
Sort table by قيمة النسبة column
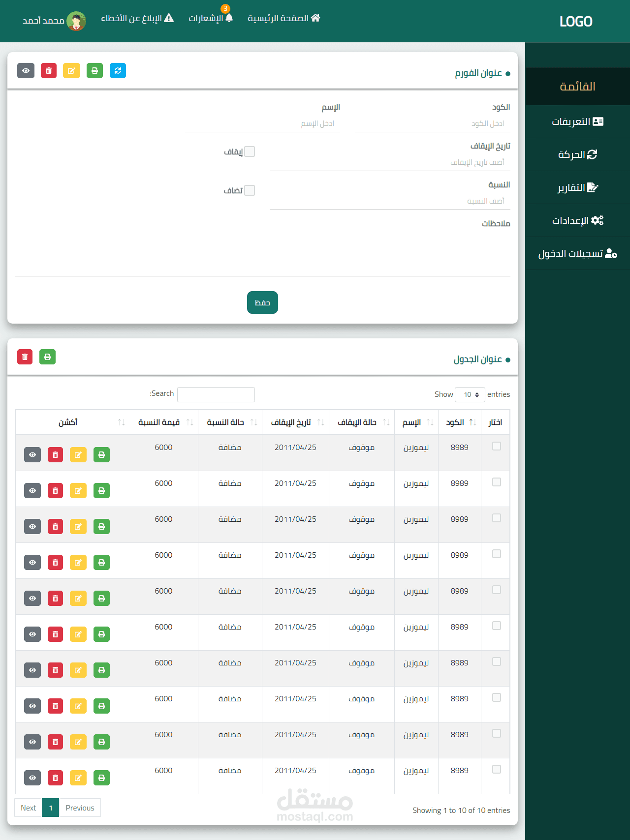(x=163, y=422)
